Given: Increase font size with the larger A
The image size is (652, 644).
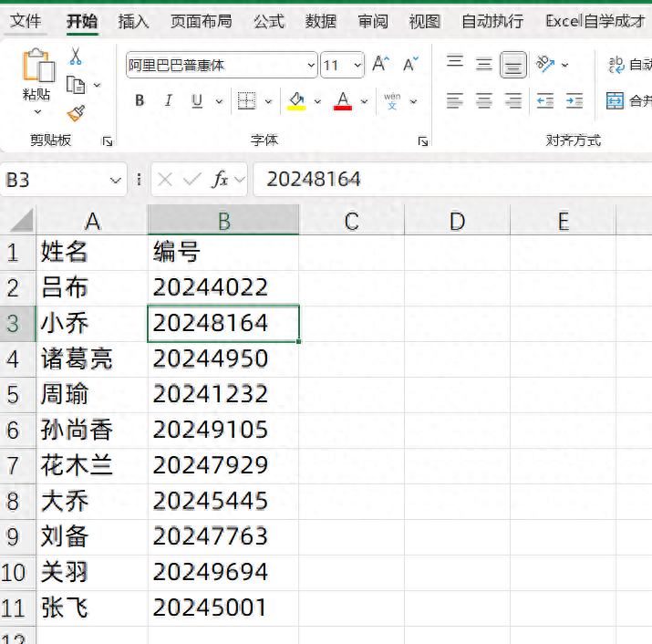Looking at the screenshot, I should pos(380,64).
